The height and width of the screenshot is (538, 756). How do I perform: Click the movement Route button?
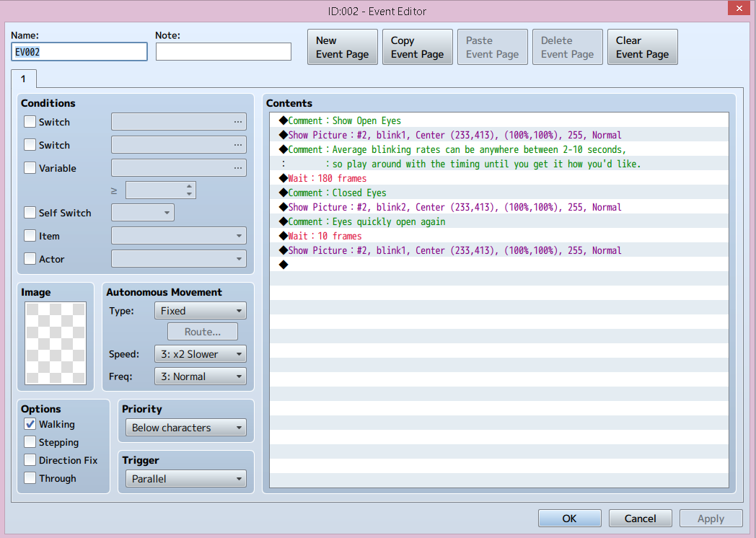click(x=203, y=332)
